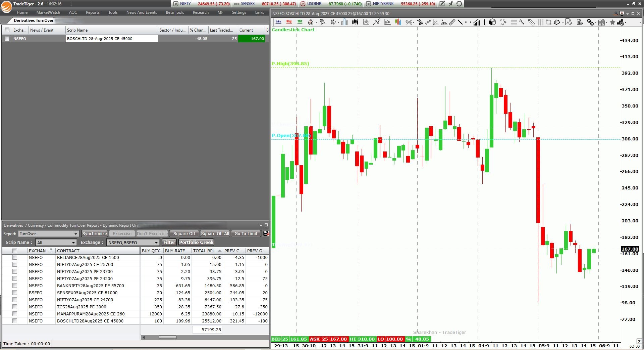Open the Research menu
This screenshot has width=644, height=350.
[201, 12]
